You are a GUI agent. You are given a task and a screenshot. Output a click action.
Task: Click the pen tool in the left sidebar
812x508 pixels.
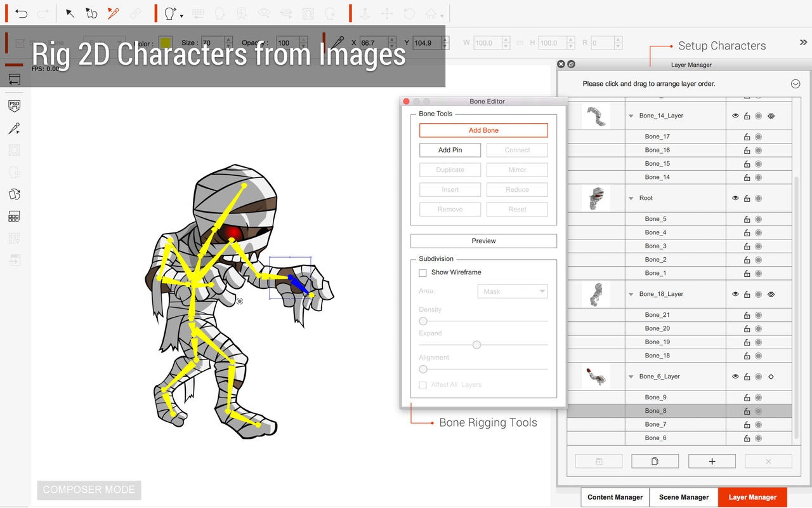tap(14, 129)
